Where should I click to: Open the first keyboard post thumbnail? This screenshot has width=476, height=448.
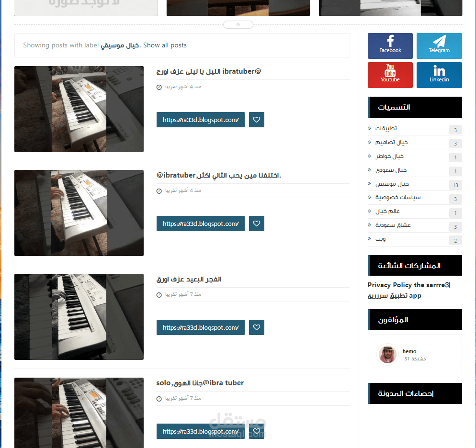click(79, 109)
